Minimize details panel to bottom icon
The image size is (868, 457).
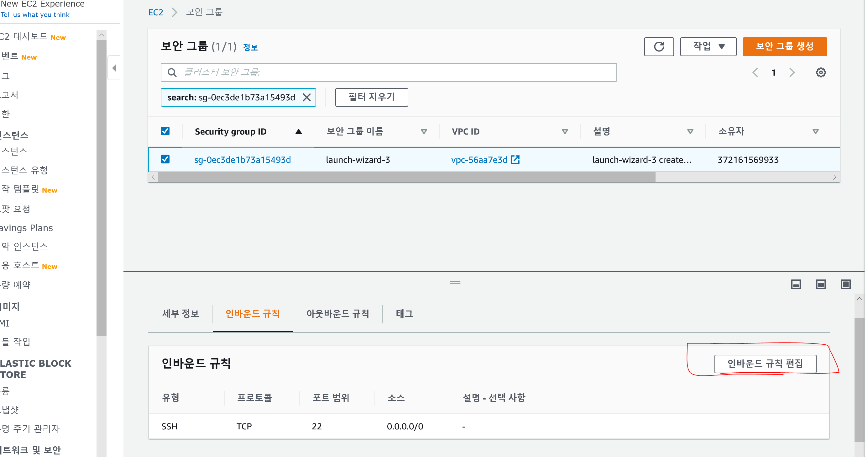[x=796, y=284]
